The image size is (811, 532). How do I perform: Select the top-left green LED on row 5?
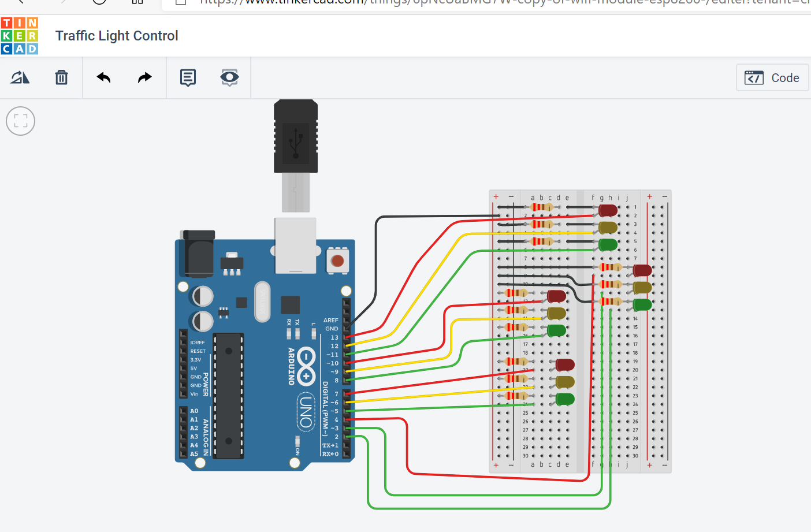(608, 244)
